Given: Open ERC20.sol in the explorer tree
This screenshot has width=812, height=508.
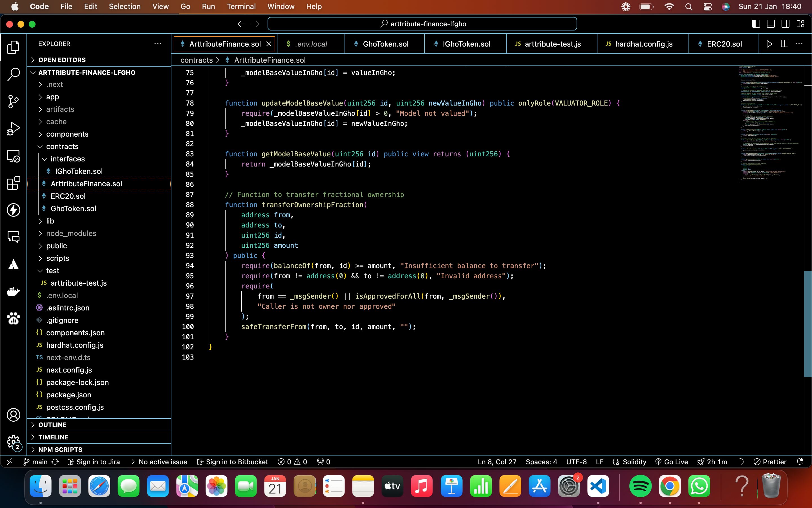Looking at the screenshot, I should [99, 196].
